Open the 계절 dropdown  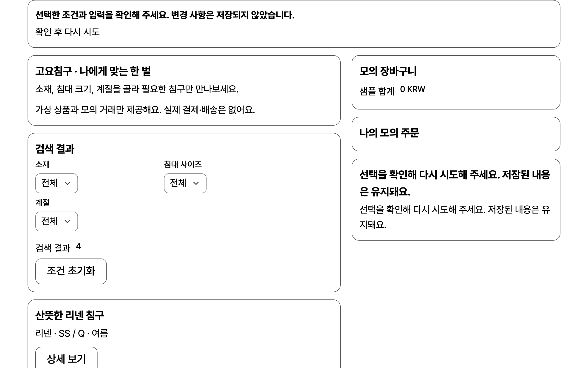click(x=57, y=221)
